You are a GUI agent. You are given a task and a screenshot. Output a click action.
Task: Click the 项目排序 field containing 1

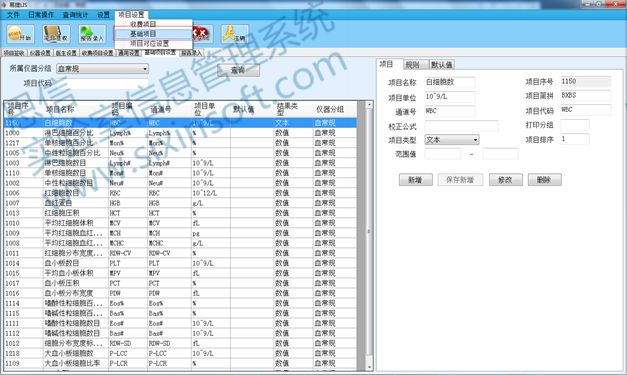(575, 139)
